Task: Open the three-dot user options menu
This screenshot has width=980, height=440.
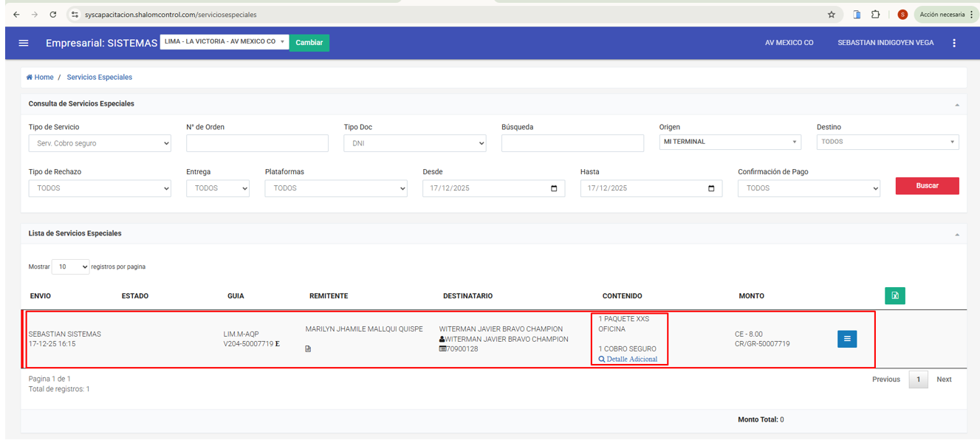Action: [x=954, y=43]
